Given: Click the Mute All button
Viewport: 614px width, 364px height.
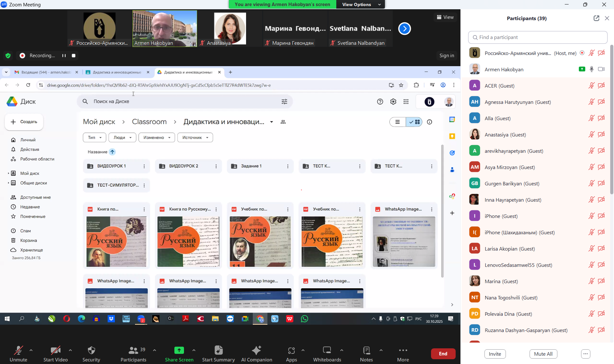Looking at the screenshot, I should coord(543,354).
